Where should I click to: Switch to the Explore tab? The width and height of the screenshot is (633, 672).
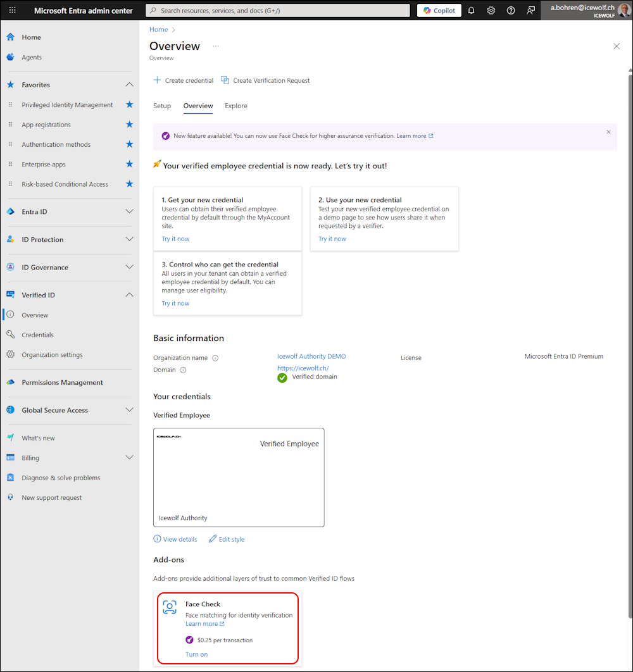[x=236, y=106]
